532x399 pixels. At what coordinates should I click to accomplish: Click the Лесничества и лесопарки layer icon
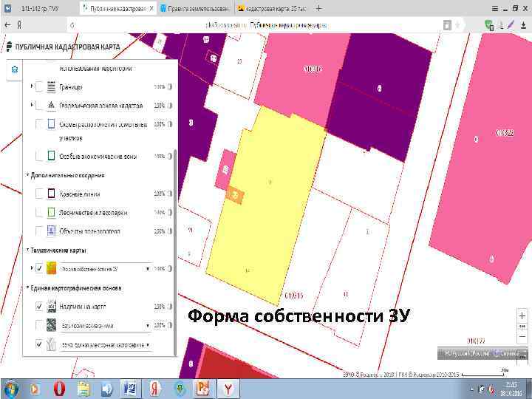(51, 212)
